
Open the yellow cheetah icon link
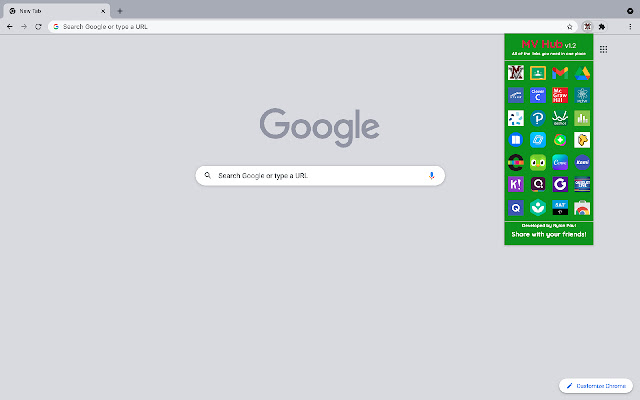582,140
